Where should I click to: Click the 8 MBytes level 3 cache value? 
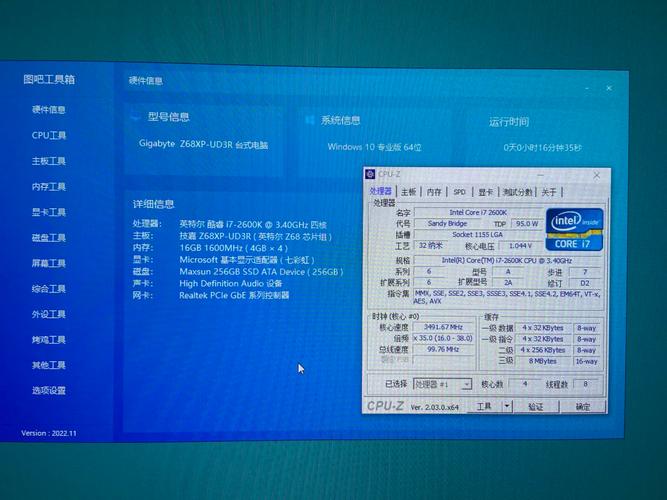542,361
